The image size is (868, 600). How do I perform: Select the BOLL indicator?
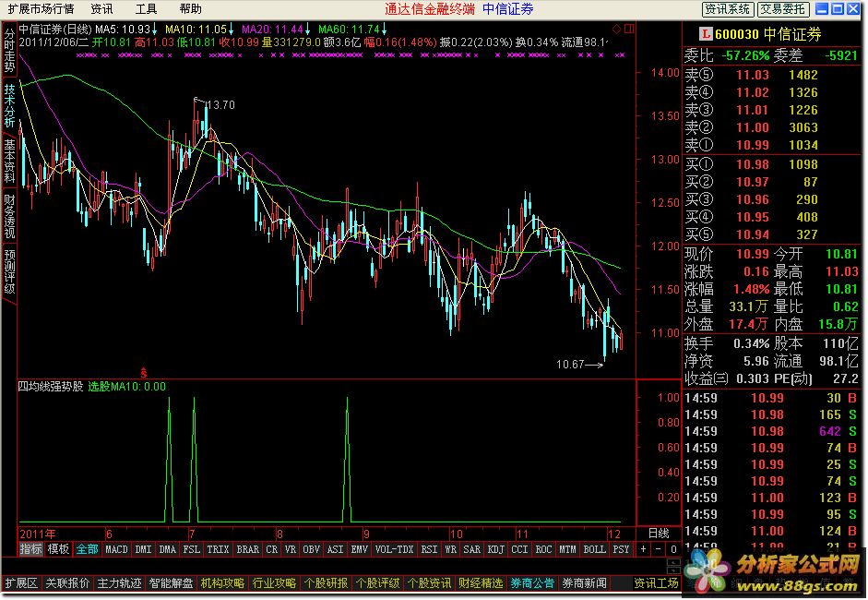(x=595, y=549)
